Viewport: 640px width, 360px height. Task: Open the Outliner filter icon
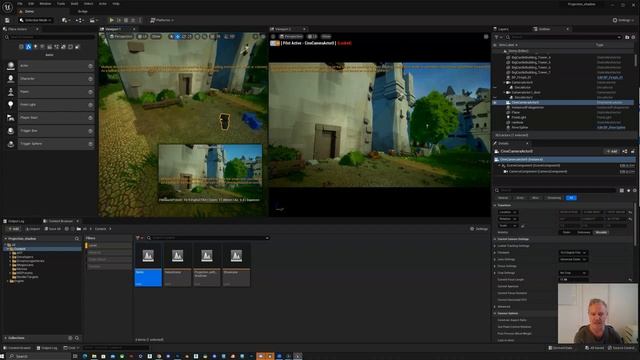coord(497,37)
